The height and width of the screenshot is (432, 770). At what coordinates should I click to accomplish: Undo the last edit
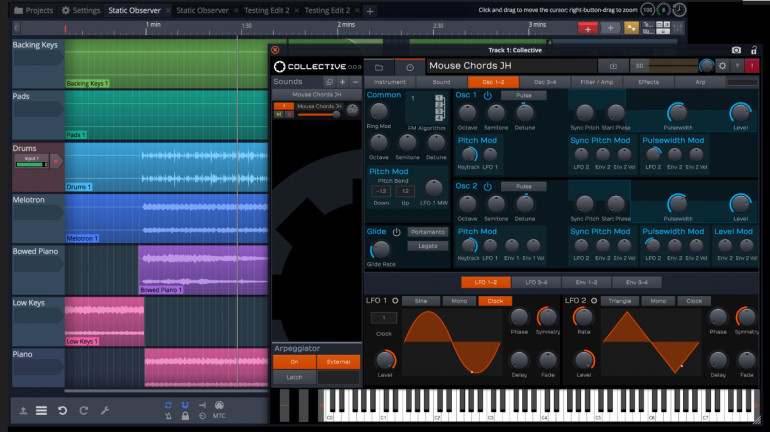click(x=62, y=410)
